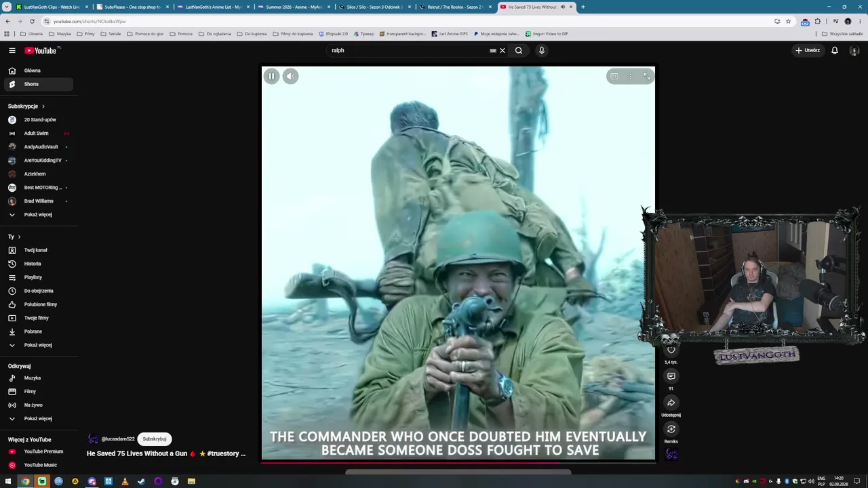
Task: Open Twoje filmy in the sidebar
Action: 38,318
